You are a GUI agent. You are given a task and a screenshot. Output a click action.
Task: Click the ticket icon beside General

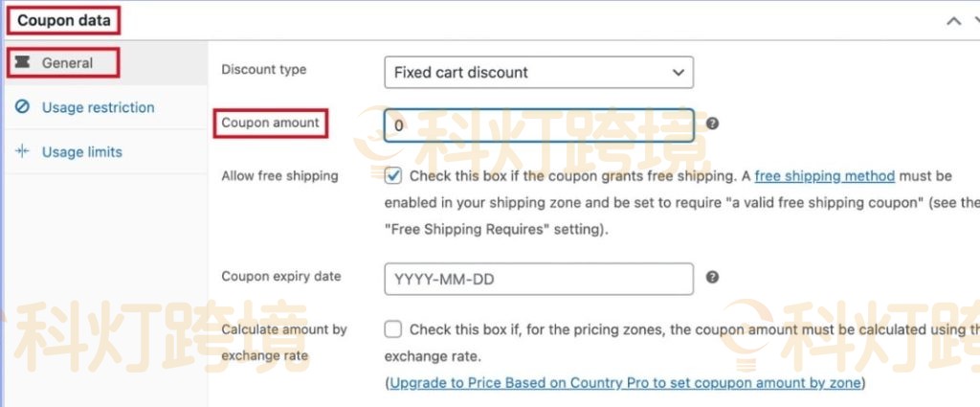pos(23,63)
